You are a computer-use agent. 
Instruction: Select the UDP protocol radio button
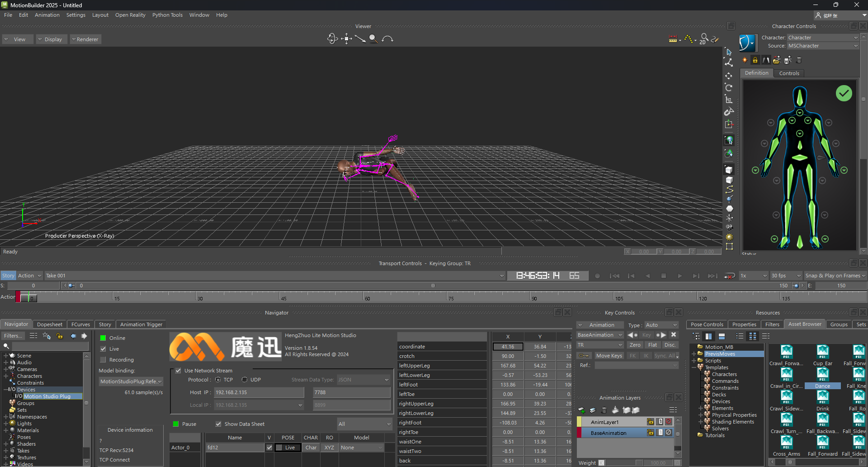tap(245, 380)
